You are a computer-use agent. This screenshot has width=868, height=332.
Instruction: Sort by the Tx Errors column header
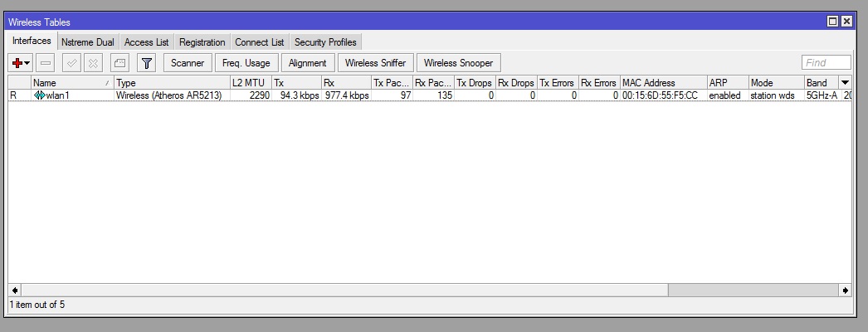[558, 82]
